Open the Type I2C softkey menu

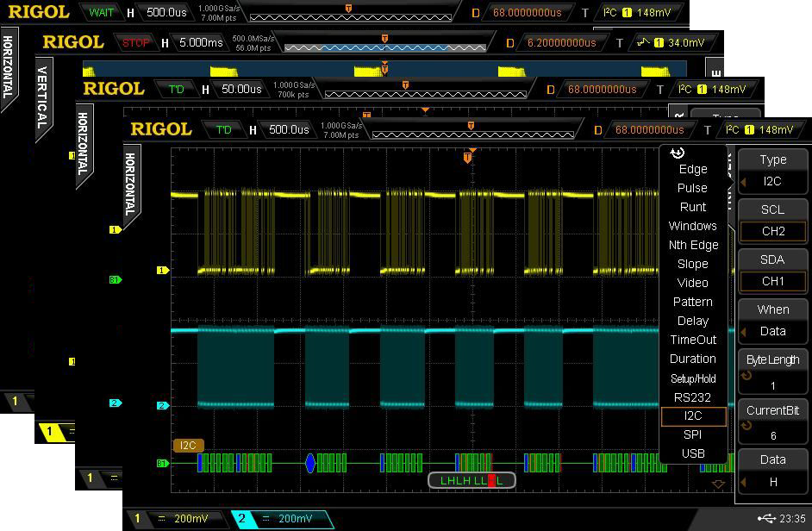pos(772,171)
